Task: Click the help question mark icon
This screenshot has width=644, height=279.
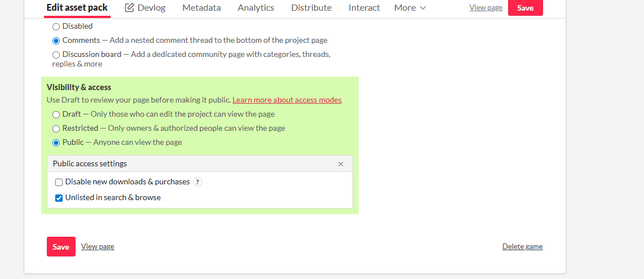Action: 197,182
